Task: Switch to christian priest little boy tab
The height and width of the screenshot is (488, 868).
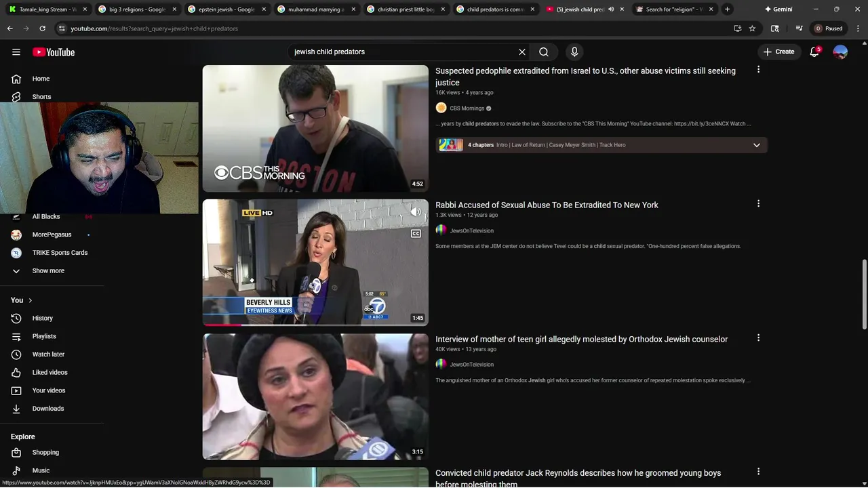Action: click(x=406, y=9)
